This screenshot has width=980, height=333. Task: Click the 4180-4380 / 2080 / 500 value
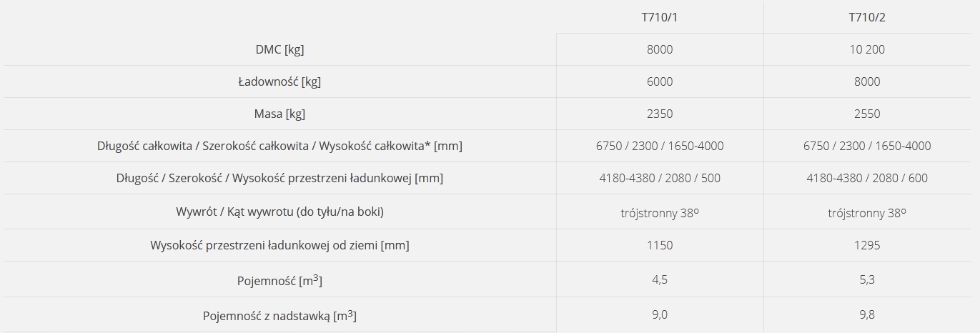point(659,178)
